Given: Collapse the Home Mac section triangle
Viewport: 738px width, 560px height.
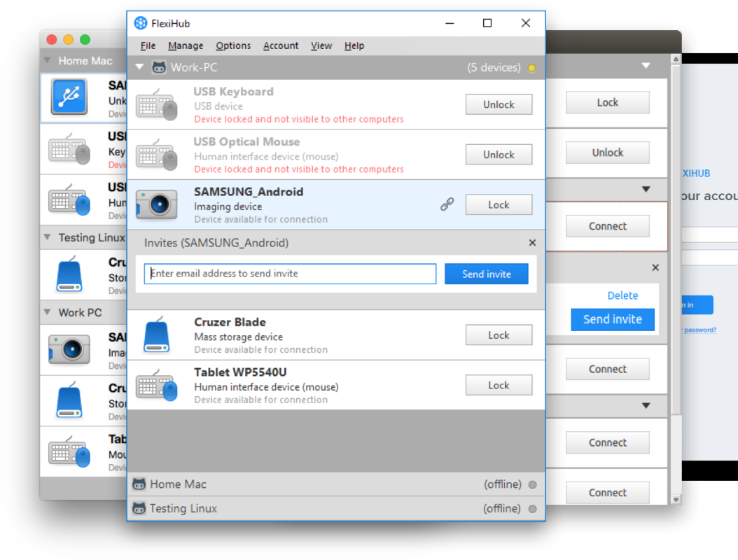Looking at the screenshot, I should pyautogui.click(x=48, y=61).
